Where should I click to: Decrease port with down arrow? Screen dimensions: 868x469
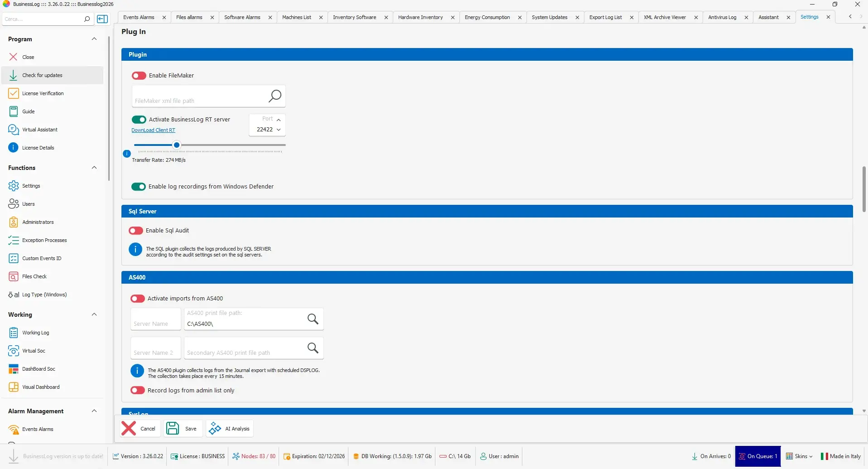(279, 130)
